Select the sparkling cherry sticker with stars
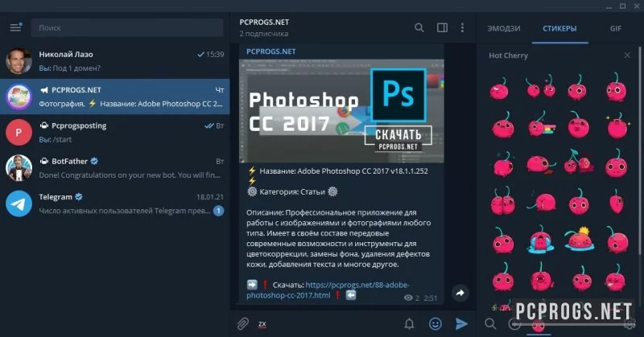The width and height of the screenshot is (644, 337). tap(616, 127)
